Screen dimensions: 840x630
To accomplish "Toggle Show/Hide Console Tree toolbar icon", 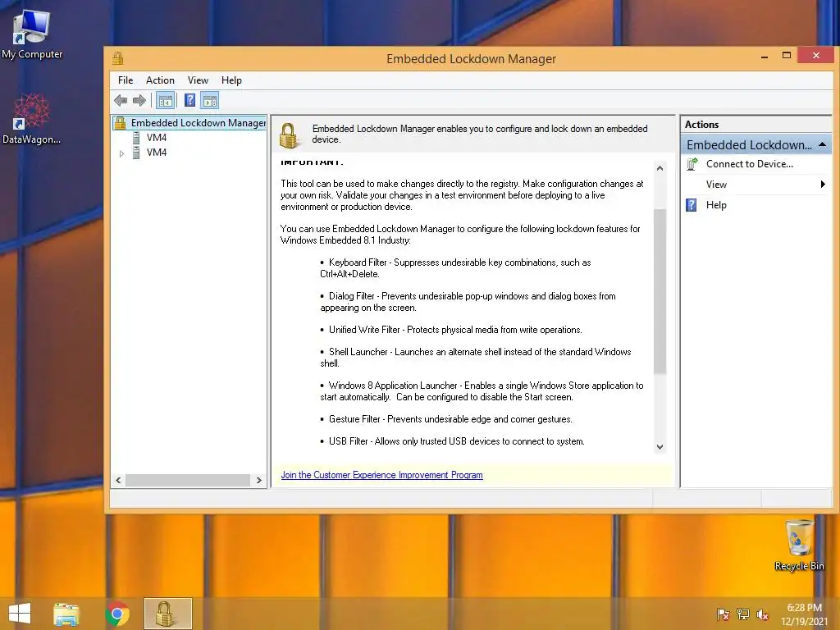I will pos(166,100).
